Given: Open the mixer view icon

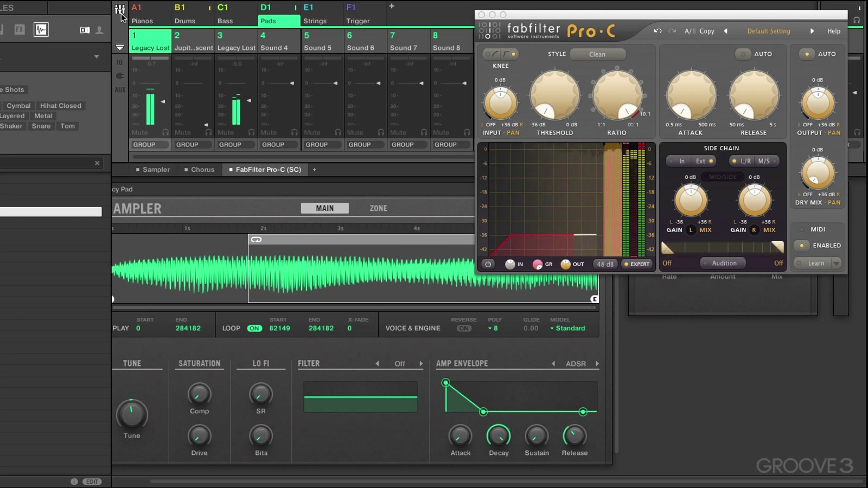Looking at the screenshot, I should pos(120,9).
